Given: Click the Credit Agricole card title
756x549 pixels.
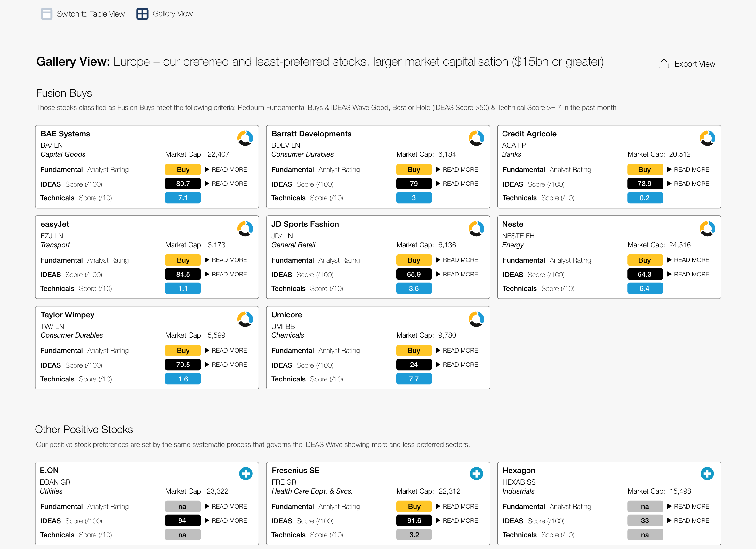Looking at the screenshot, I should coord(529,134).
